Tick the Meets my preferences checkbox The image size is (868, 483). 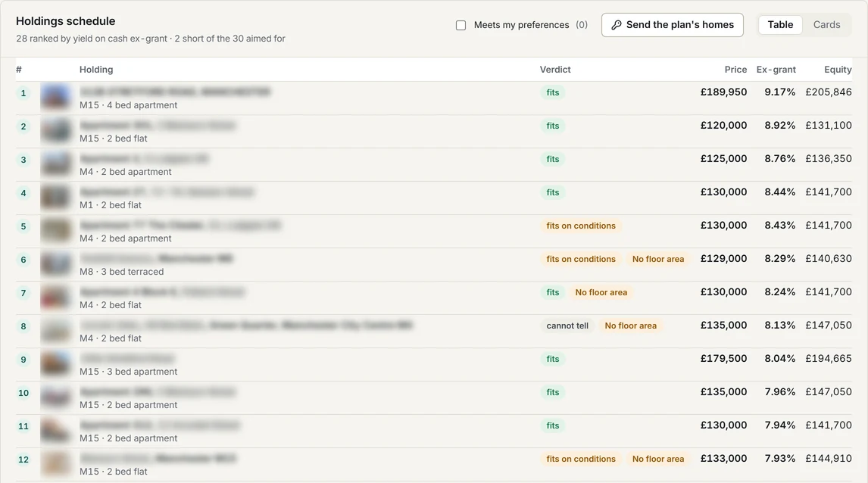461,26
